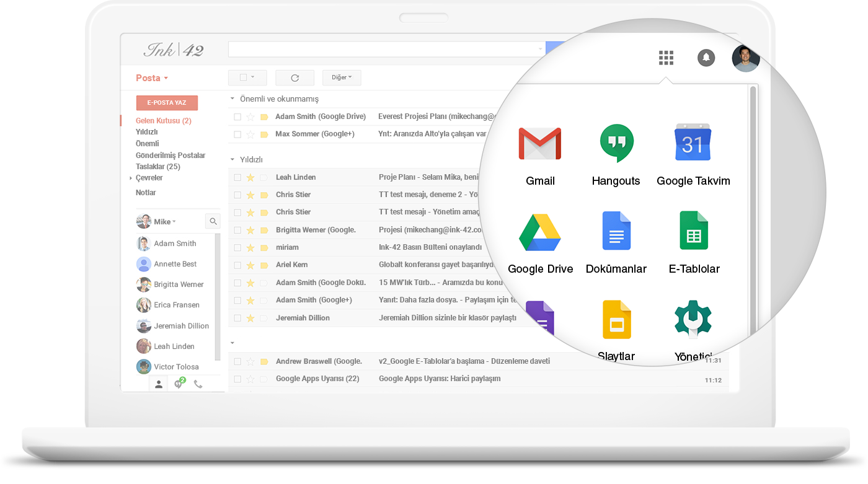Screen dimensions: 868x484
Task: Open the Everest Projesi Planı email
Action: click(437, 117)
